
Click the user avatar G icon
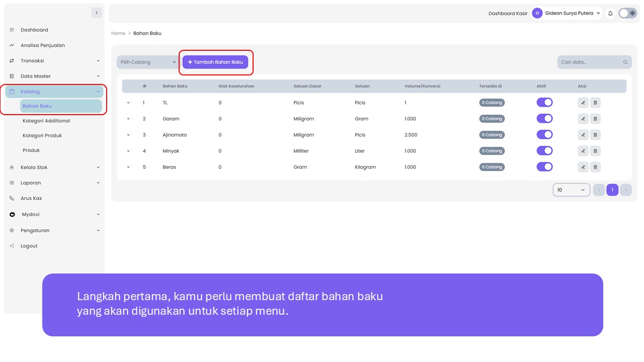pyautogui.click(x=537, y=14)
